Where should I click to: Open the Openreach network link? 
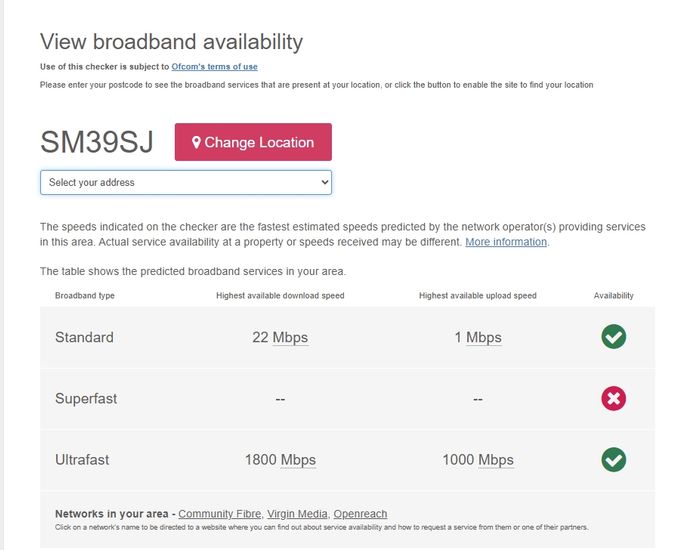(360, 514)
